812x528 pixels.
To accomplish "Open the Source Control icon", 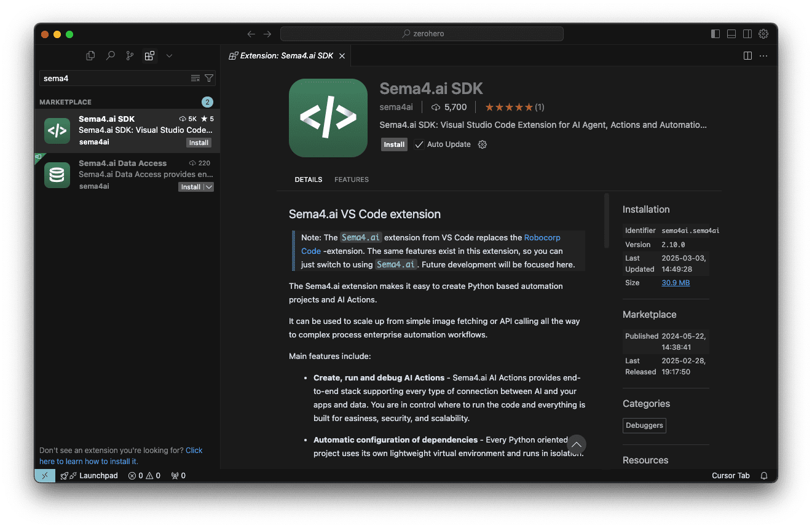I will (130, 55).
